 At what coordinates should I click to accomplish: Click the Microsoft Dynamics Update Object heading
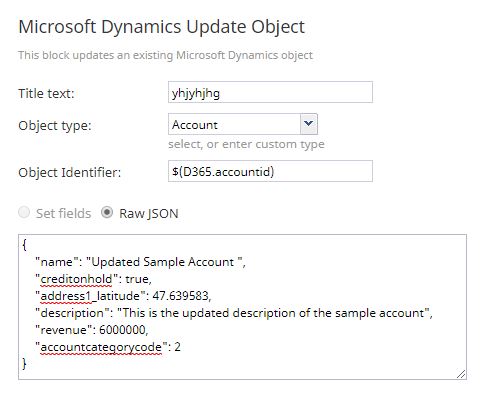[162, 27]
